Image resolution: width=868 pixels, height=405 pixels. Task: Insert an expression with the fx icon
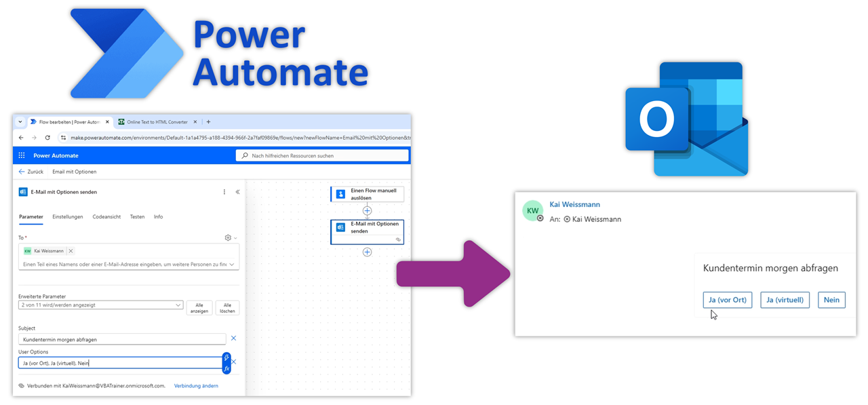226,368
